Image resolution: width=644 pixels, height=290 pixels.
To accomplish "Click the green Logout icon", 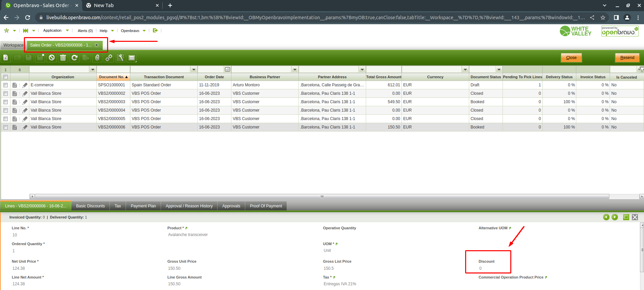I will pos(155,30).
